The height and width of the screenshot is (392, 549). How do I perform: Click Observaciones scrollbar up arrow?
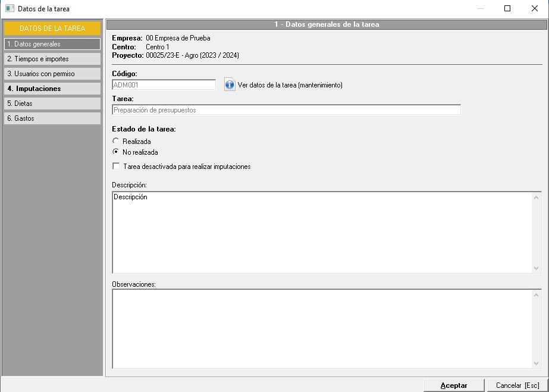(537, 294)
